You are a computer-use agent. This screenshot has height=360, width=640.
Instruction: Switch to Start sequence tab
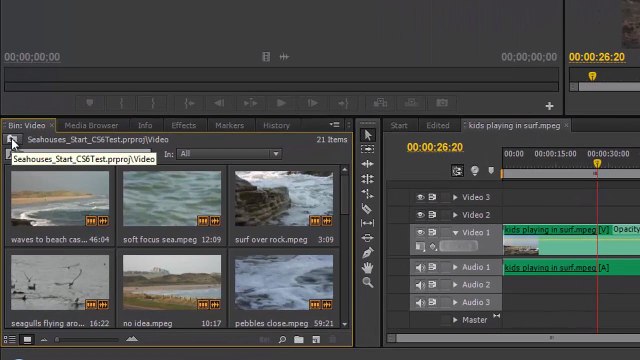pos(399,125)
